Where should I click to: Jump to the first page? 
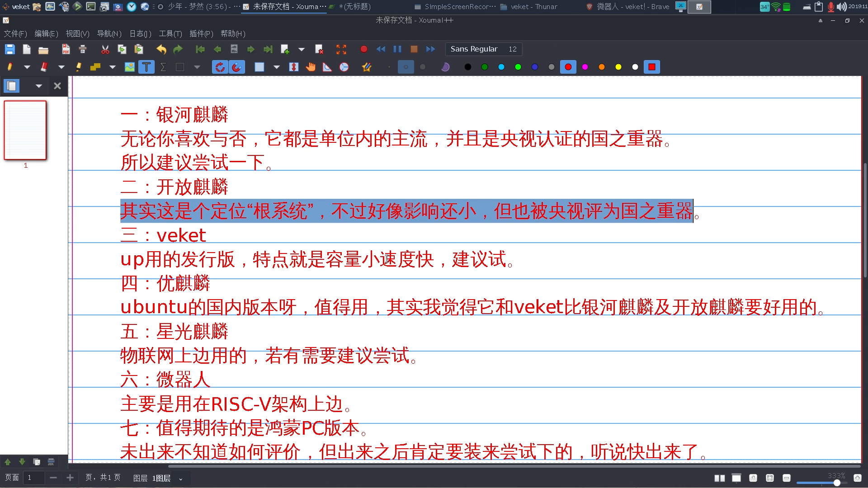tap(200, 49)
